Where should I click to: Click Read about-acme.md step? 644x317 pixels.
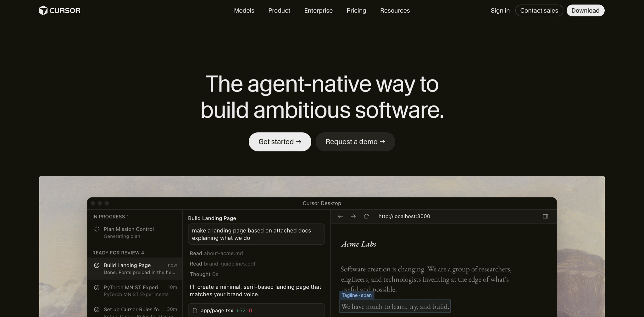(216, 253)
